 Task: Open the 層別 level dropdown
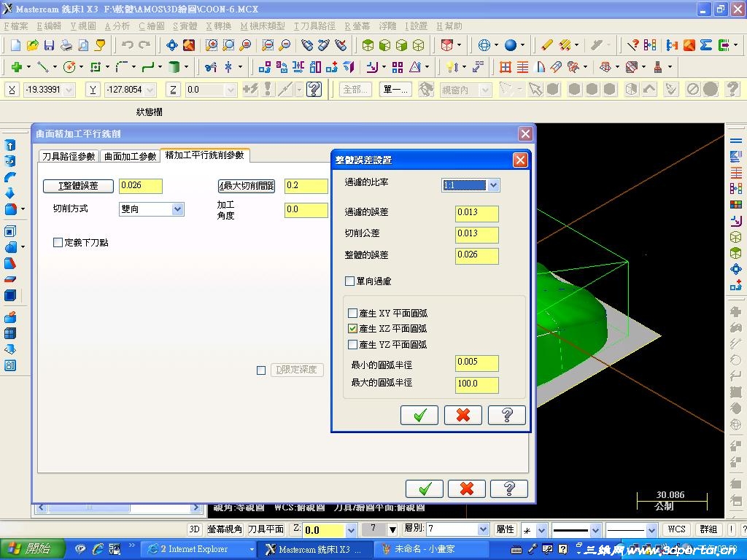[x=484, y=529]
